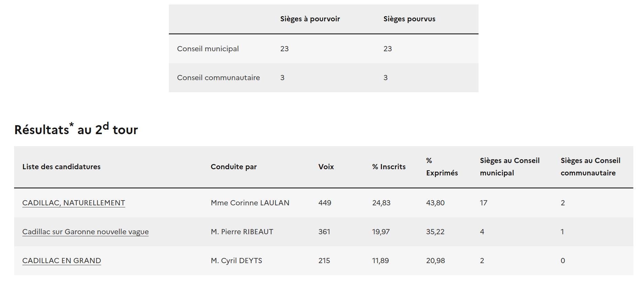Click the 'Sièges au Conseil communautaire' header
Image resolution: width=644 pixels, height=281 pixels.
click(x=590, y=167)
